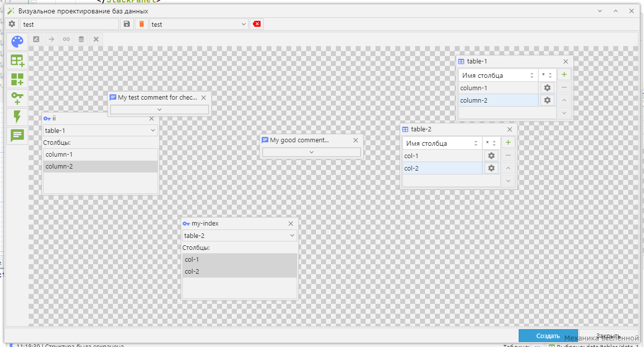Select column-2 in ii index list
The width and height of the screenshot is (644, 347).
101,167
